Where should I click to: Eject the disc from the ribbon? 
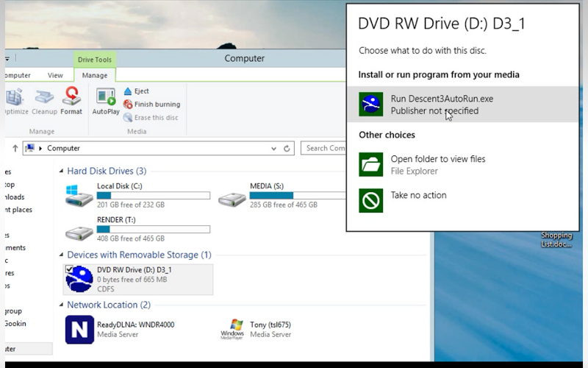pos(141,91)
